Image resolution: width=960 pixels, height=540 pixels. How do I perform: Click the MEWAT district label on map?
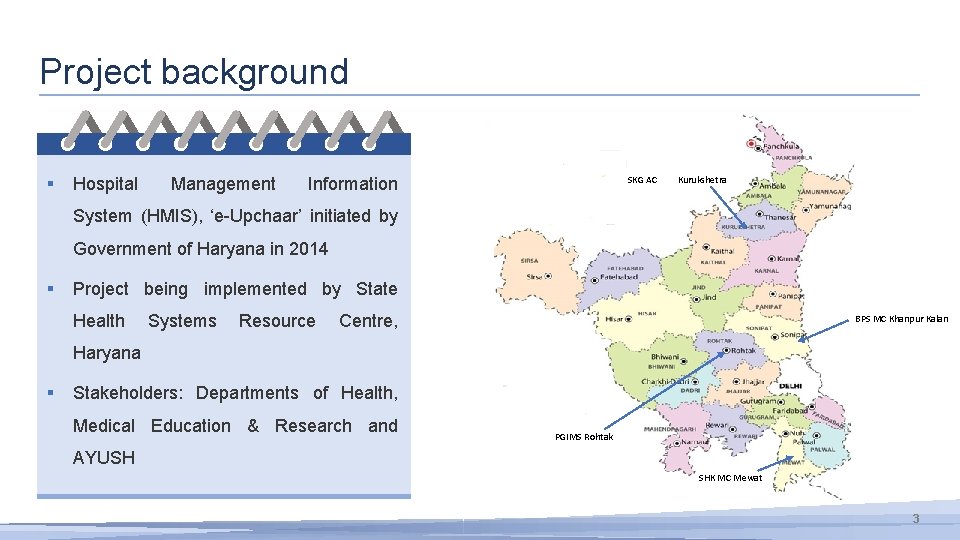click(x=792, y=463)
